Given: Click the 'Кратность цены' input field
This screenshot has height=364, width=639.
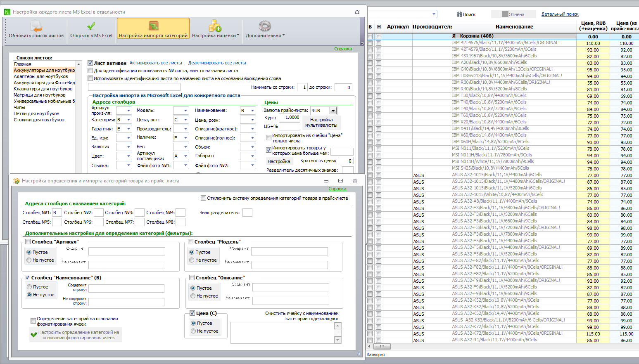Looking at the screenshot, I should click(346, 161).
